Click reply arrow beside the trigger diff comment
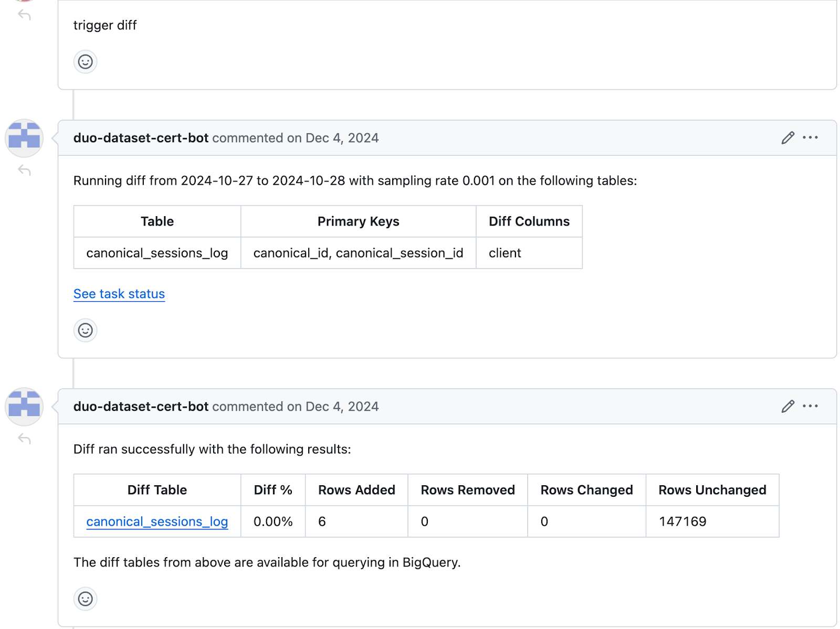840x629 pixels. [x=24, y=15]
